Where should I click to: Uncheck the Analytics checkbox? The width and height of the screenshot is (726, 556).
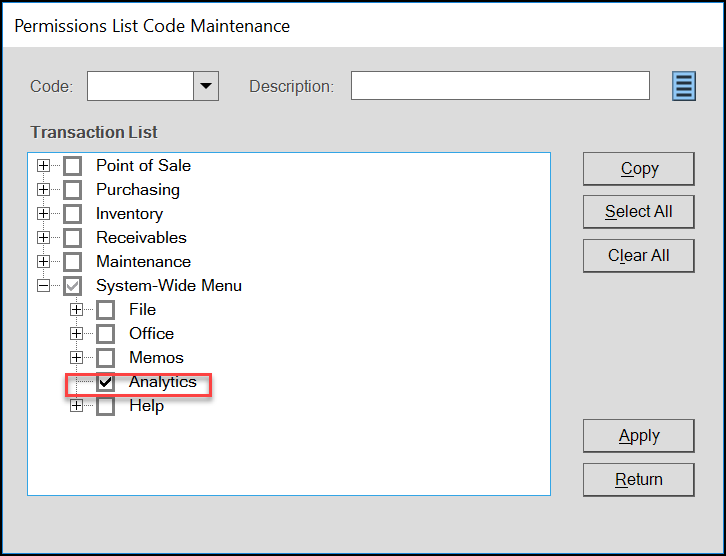coord(106,382)
